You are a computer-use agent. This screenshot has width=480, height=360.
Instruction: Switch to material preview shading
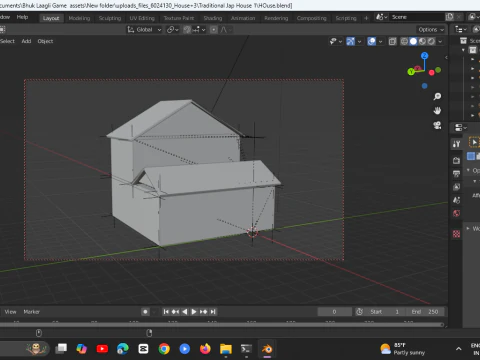422,41
